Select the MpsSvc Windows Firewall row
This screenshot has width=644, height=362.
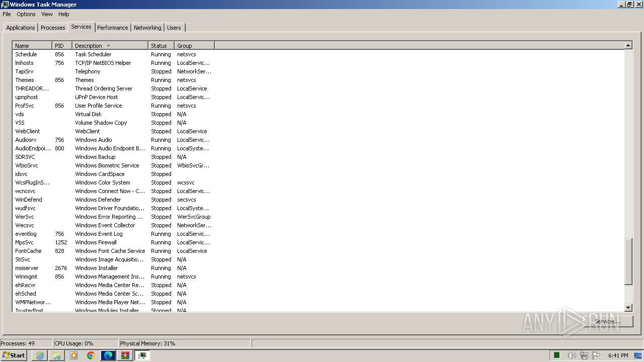tap(114, 242)
